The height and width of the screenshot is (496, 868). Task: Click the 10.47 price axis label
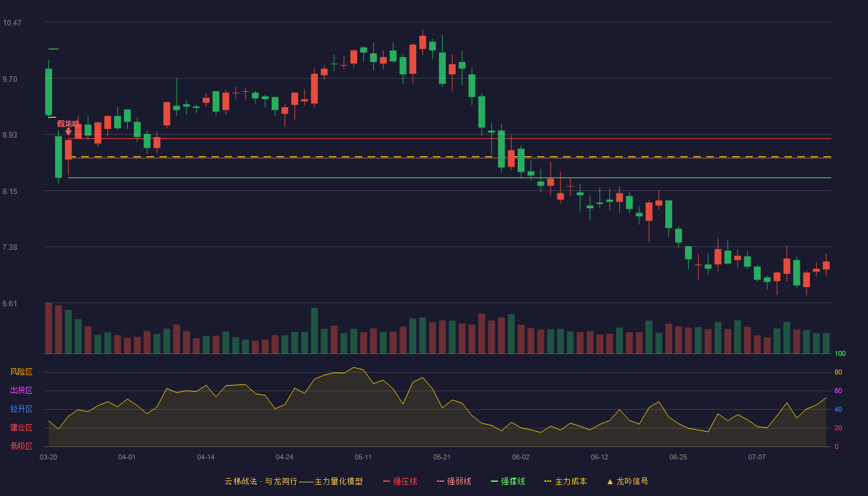tap(12, 23)
